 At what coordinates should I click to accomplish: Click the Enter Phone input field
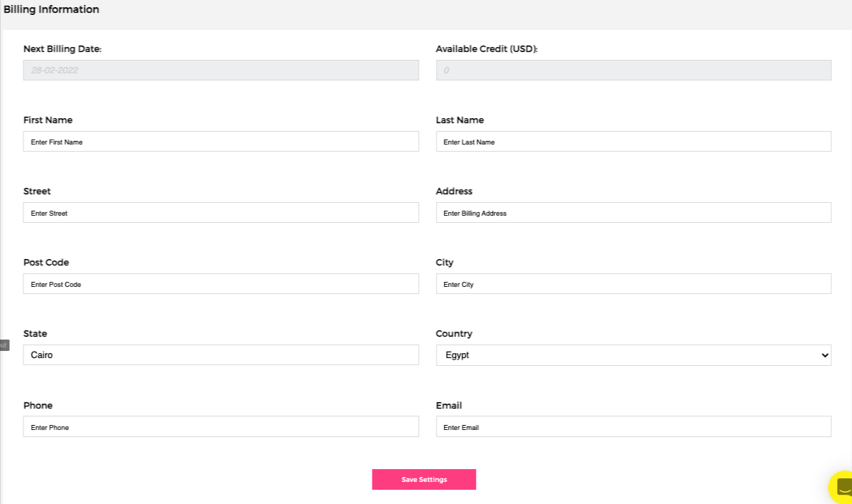tap(221, 427)
